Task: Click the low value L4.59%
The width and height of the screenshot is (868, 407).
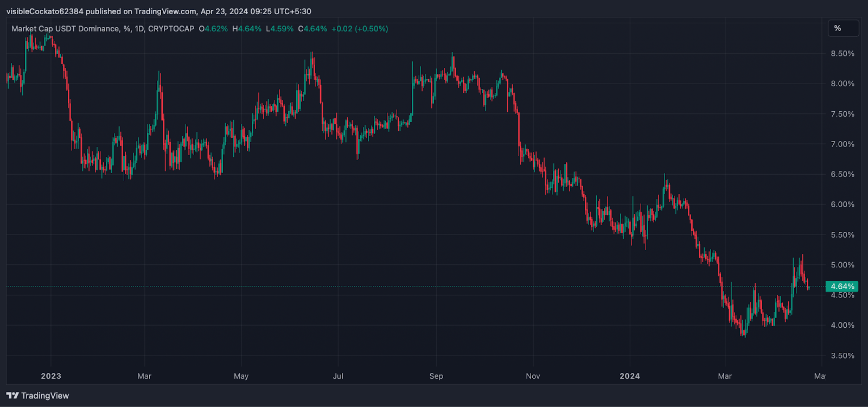Action: 280,29
